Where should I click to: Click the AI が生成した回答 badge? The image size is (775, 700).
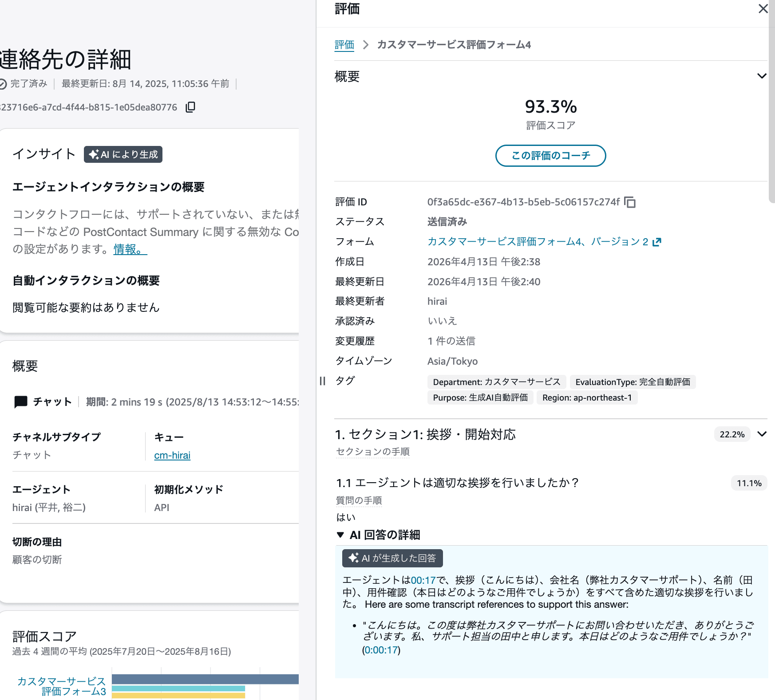(392, 558)
